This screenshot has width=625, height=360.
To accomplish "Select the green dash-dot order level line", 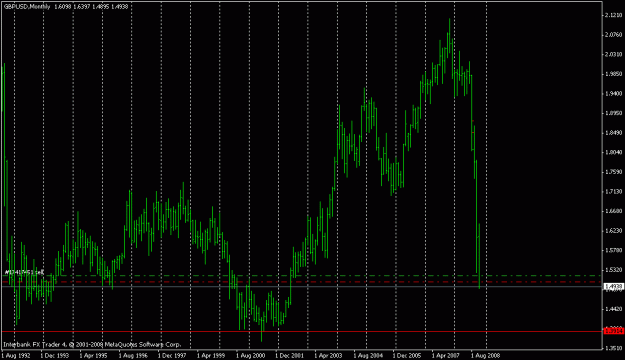I will 302,275.
